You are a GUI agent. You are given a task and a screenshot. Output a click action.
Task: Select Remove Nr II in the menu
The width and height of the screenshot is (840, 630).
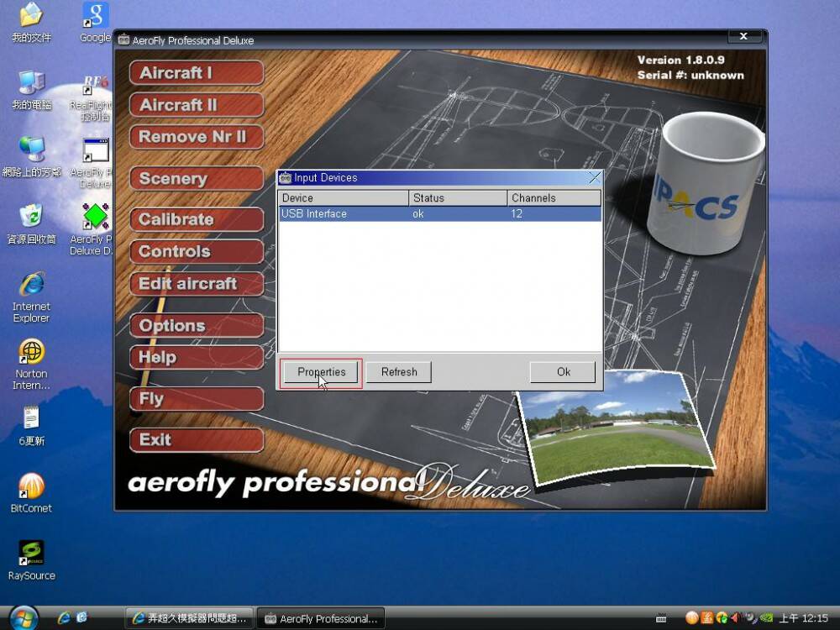click(x=197, y=137)
